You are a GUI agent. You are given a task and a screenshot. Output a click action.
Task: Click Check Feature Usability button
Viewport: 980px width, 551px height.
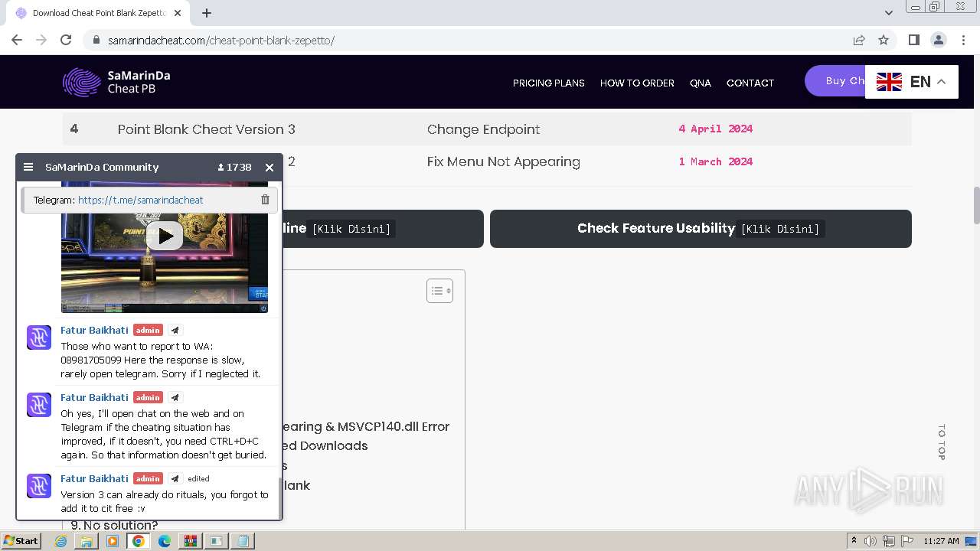coord(701,229)
